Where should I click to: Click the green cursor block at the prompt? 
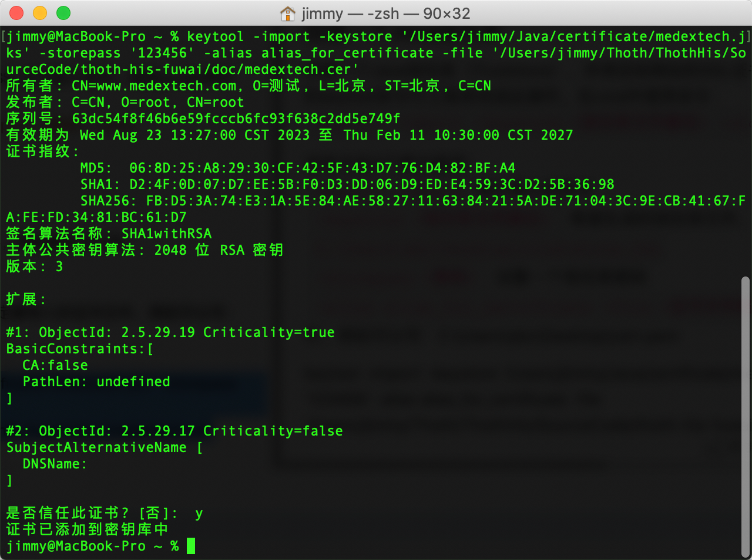click(x=191, y=546)
